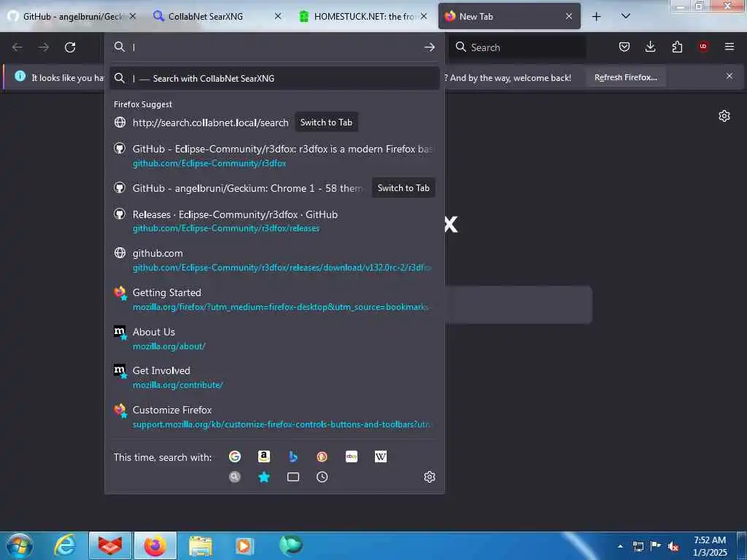
Task: Search only Bookmarks with the star icon
Action: point(264,477)
